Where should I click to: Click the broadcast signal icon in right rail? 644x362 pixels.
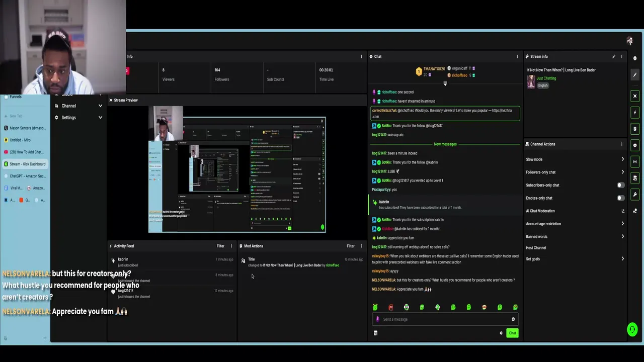pyautogui.click(x=635, y=162)
